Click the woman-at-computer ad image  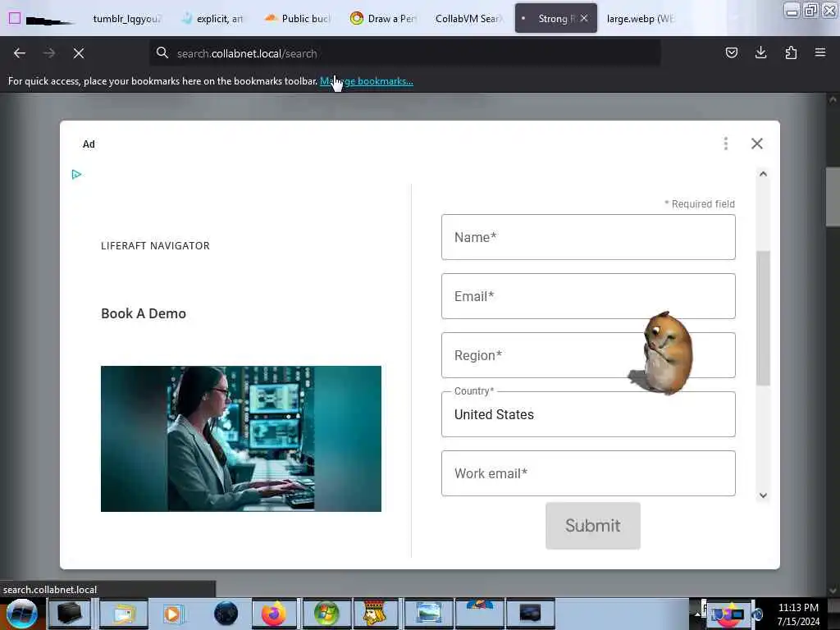241,439
